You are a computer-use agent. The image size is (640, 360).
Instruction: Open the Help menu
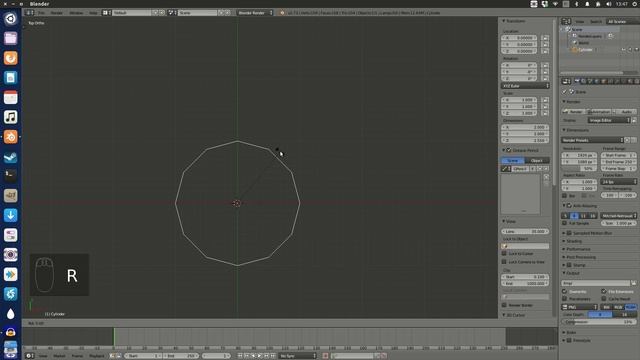[x=93, y=13]
